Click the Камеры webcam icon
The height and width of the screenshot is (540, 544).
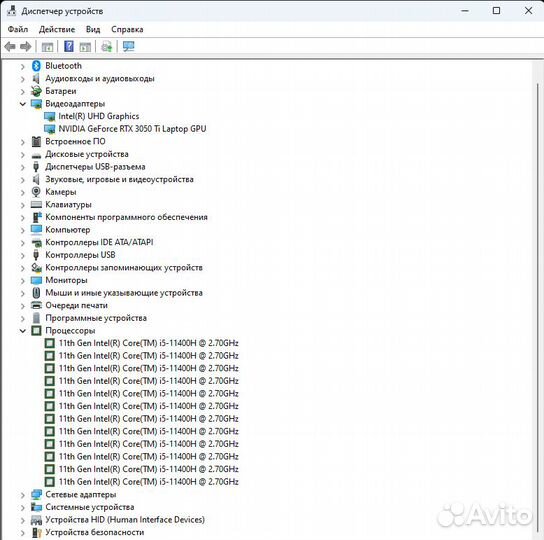36,192
